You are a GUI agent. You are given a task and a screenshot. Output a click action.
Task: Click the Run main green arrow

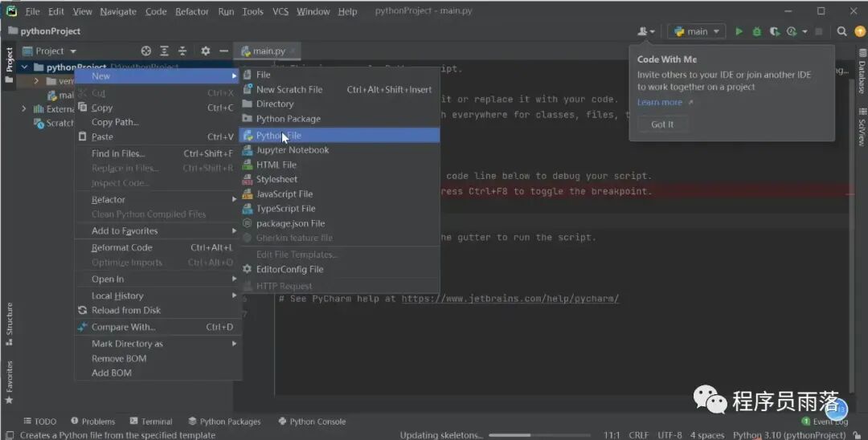[739, 31]
